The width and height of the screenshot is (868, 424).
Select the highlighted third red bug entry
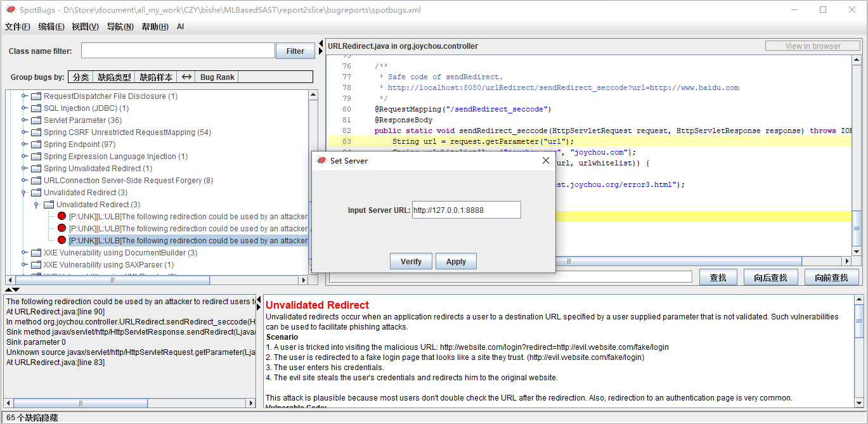click(182, 241)
